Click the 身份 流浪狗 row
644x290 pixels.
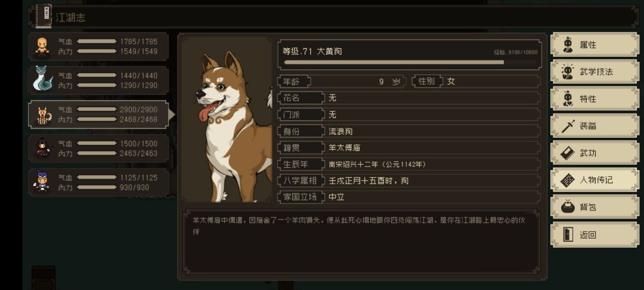coord(410,131)
